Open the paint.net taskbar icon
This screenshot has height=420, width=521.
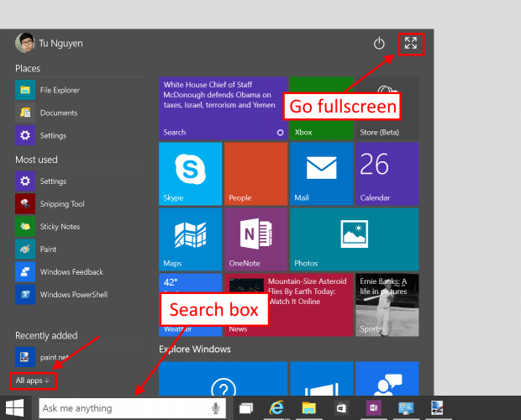point(438,408)
